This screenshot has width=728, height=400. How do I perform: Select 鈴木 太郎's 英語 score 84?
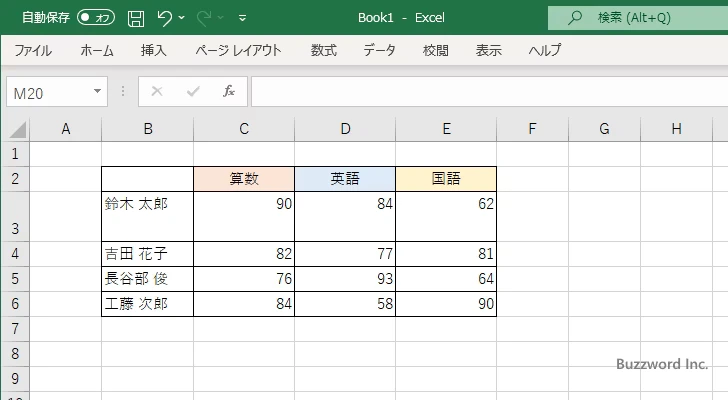pos(345,216)
